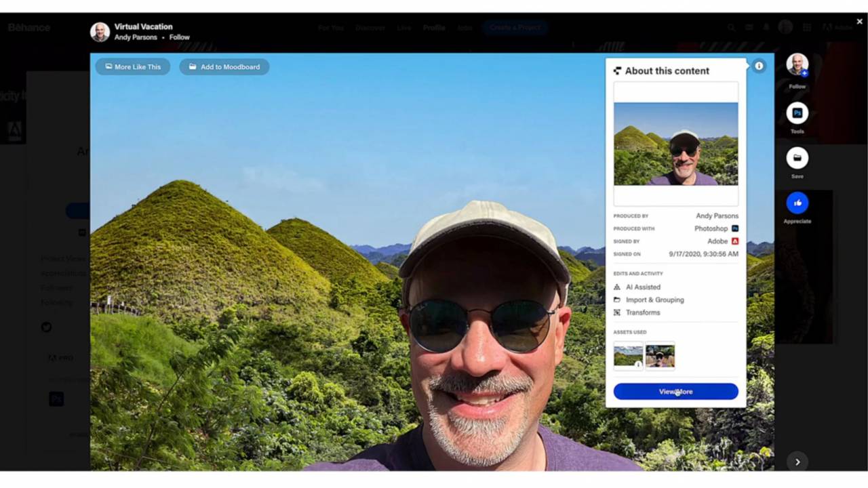
Task: Click the Transforms icon in Edits and Activity
Action: coord(617,312)
